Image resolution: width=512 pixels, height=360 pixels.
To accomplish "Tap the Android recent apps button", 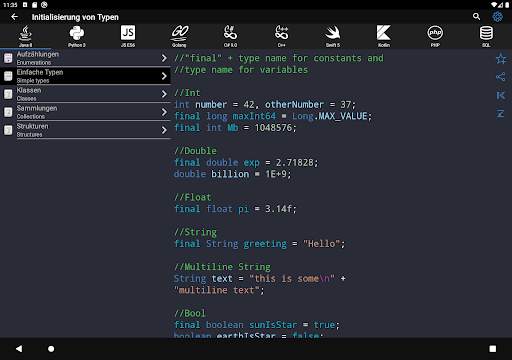I will pyautogui.click(x=493, y=349).
